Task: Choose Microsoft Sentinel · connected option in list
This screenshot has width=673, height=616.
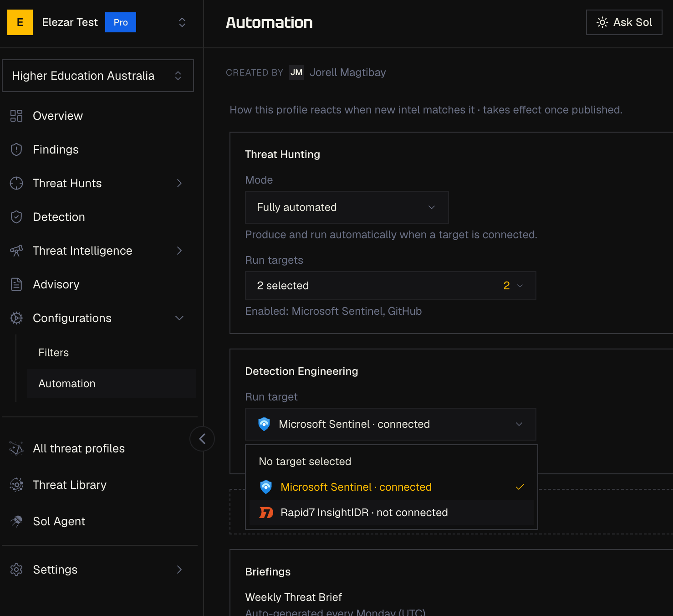Action: (392, 487)
